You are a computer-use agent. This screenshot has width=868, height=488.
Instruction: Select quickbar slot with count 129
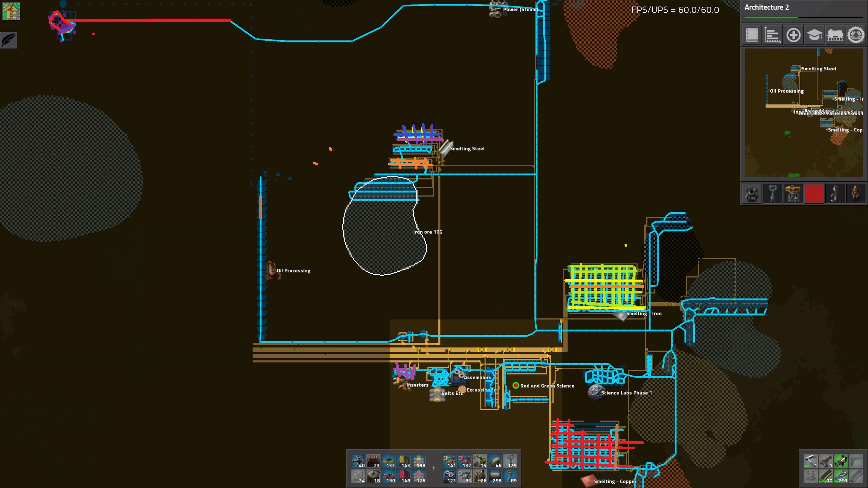coord(510,462)
